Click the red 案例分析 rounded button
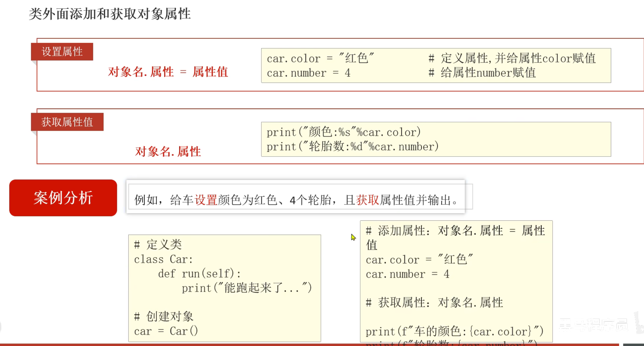644x346 pixels. (x=63, y=198)
